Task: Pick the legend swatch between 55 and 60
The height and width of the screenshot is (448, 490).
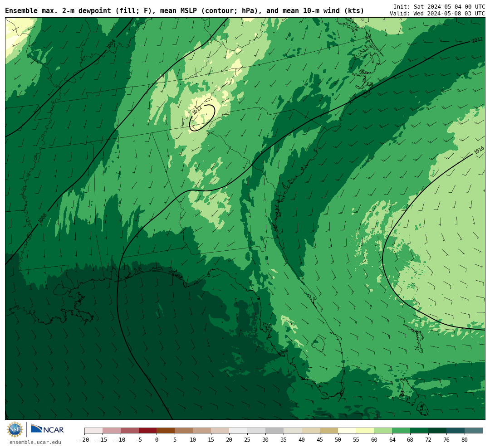Action: coord(365,431)
